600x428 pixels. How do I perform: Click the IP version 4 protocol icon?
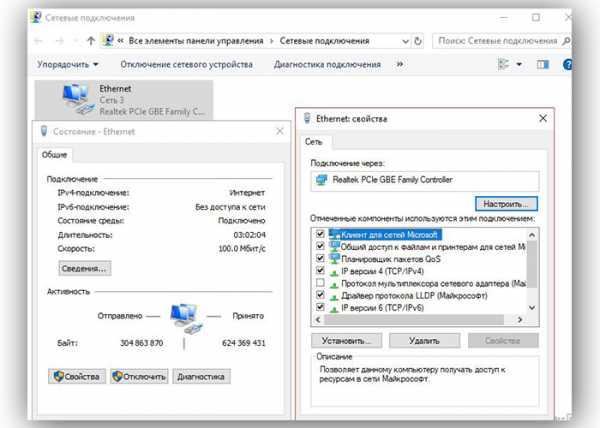coord(334,272)
